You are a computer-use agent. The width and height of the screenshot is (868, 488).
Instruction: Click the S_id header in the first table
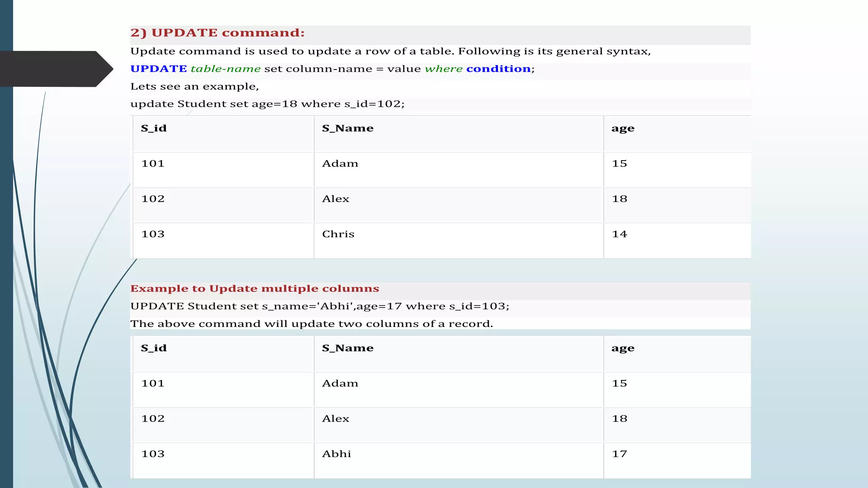pyautogui.click(x=223, y=134)
